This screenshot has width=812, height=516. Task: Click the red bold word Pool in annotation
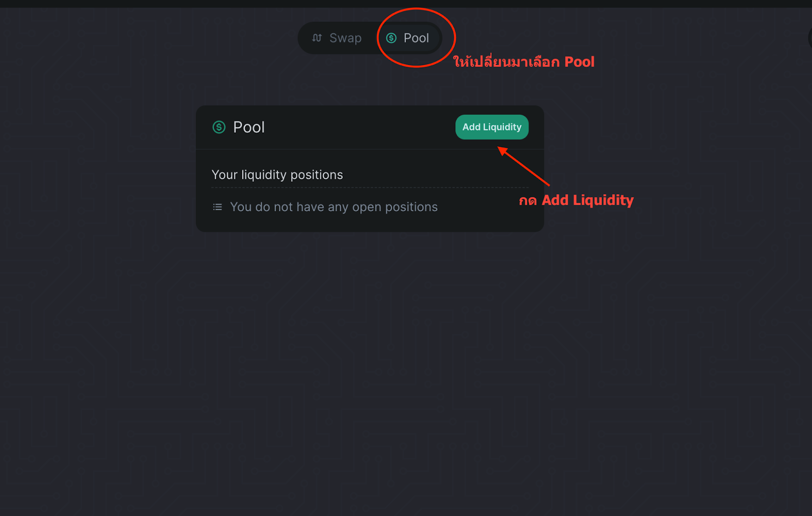click(x=579, y=62)
